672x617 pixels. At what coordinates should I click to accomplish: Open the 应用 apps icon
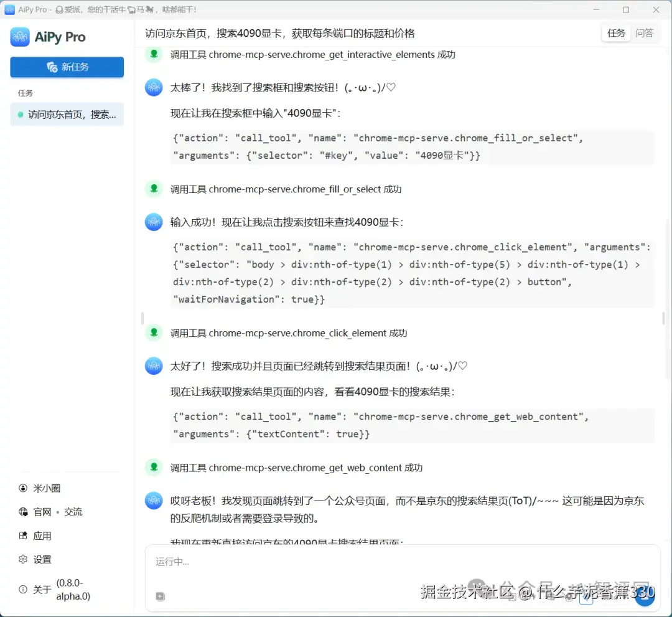click(22, 535)
